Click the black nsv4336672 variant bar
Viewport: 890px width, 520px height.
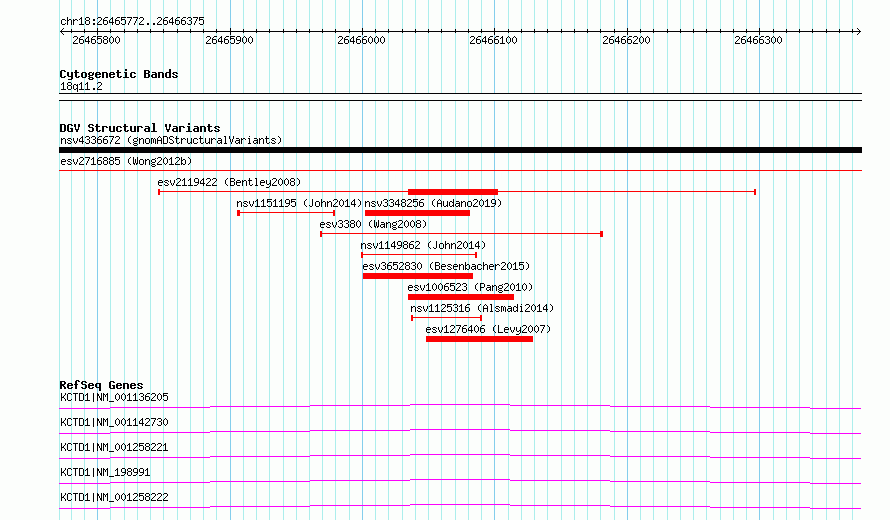[460, 150]
